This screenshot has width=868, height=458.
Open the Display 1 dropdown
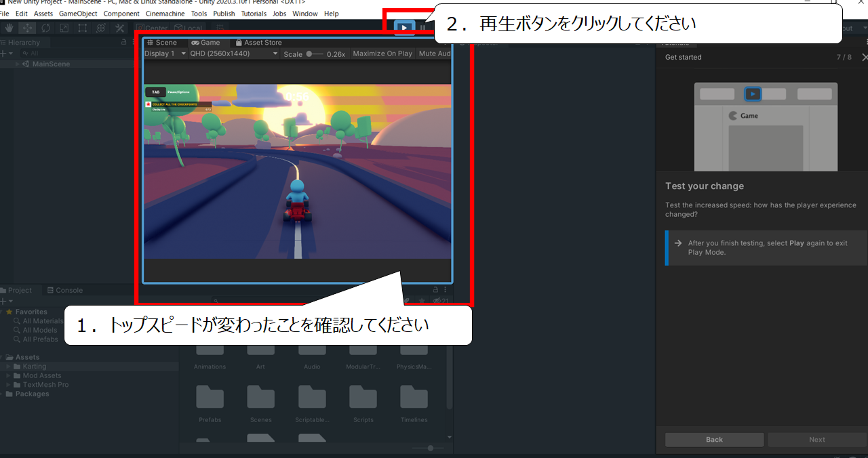165,54
